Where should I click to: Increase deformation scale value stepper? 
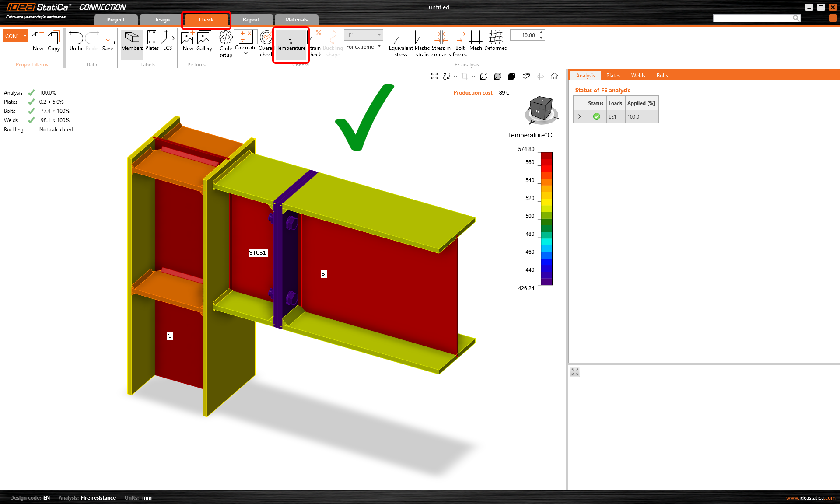pos(541,33)
